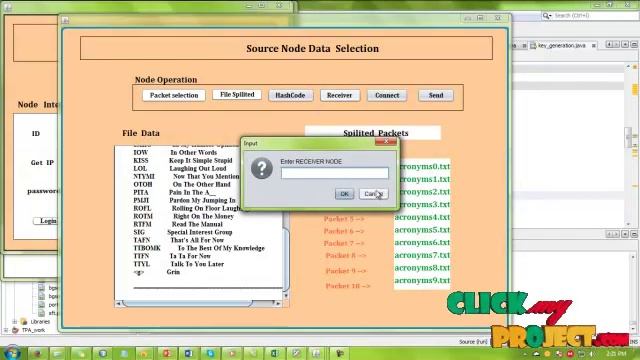
Task: Open the search magnifier dropdown in the IDE
Action: (547, 16)
